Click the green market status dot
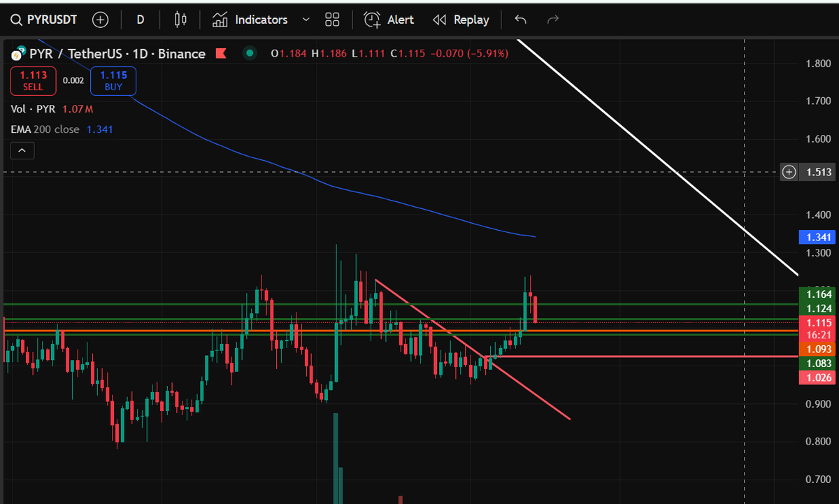The width and height of the screenshot is (839, 504). point(249,53)
